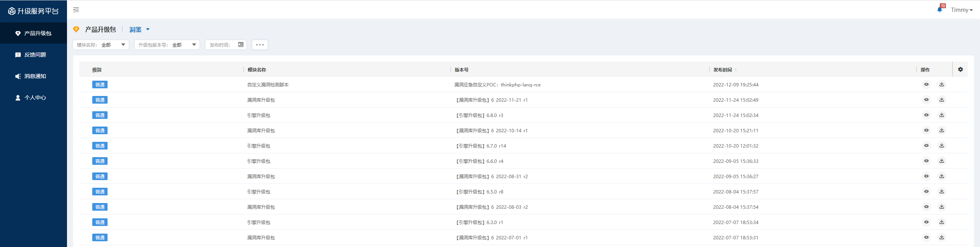Image resolution: width=980 pixels, height=247 pixels.
Task: Download engine upgrade package 6.8.0 r3
Action: pyautogui.click(x=941, y=115)
